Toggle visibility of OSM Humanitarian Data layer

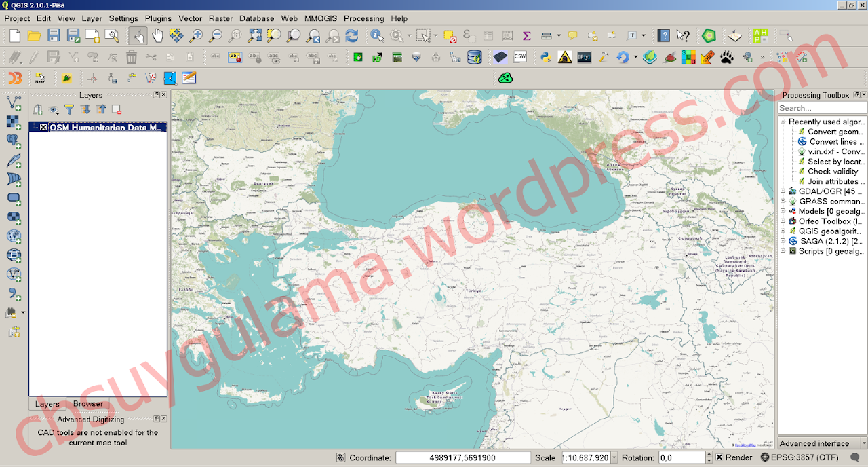(43, 127)
